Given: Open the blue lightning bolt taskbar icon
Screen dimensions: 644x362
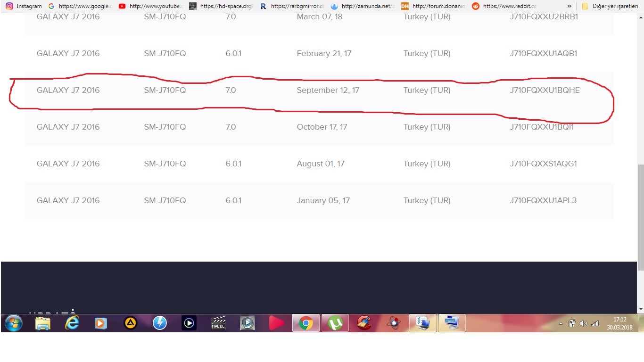Looking at the screenshot, I should tap(160, 323).
